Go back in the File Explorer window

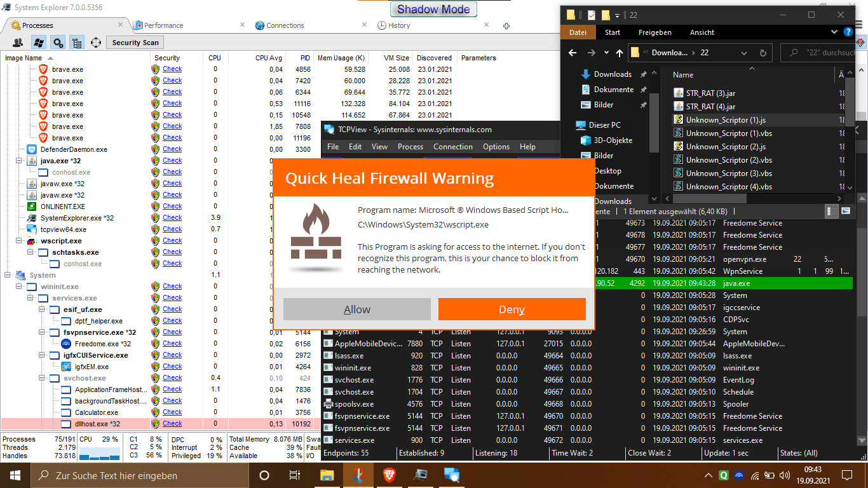coord(573,53)
